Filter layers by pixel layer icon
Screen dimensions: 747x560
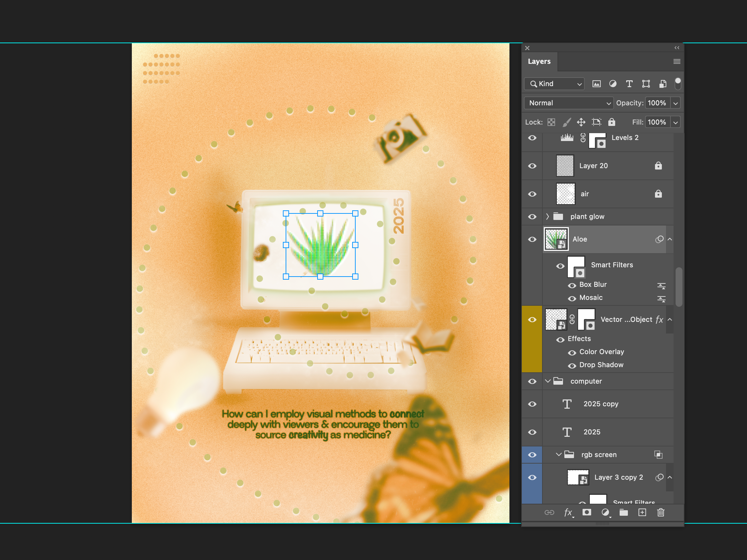click(597, 84)
